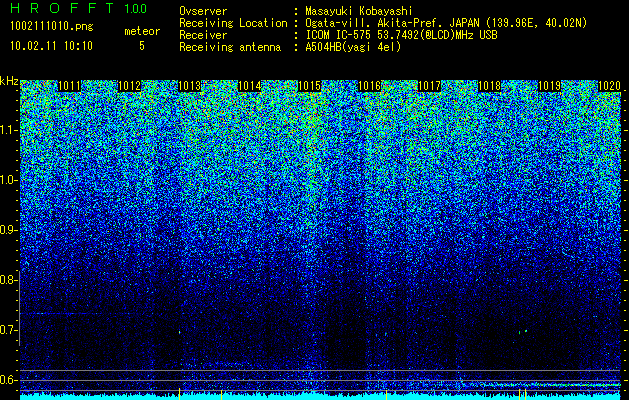This screenshot has width=629, height=400.
Task: Click the 1.1 kHz axis tick label
Action: coord(8,130)
